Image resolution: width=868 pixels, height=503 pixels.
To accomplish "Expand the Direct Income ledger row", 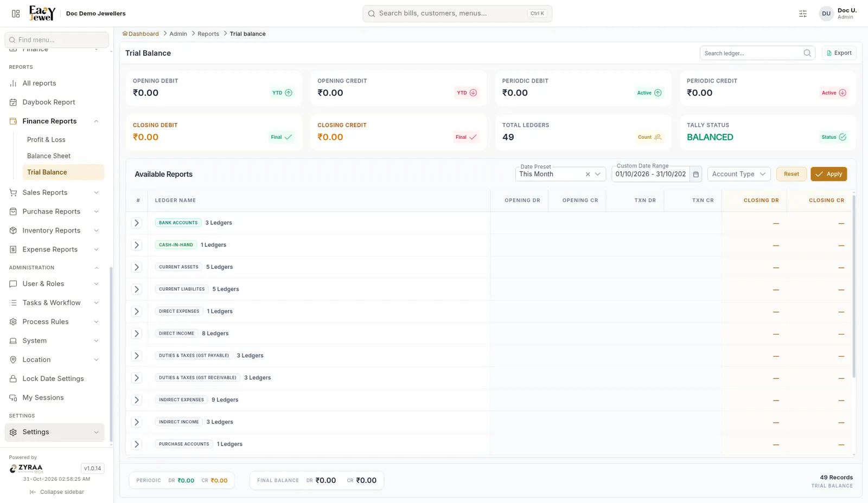I will [137, 333].
